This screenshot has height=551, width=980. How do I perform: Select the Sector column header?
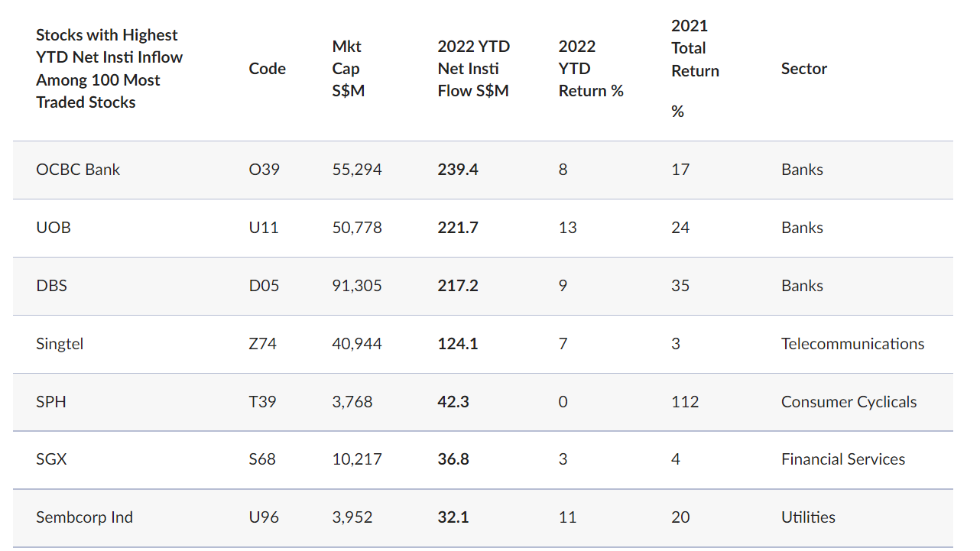804,69
